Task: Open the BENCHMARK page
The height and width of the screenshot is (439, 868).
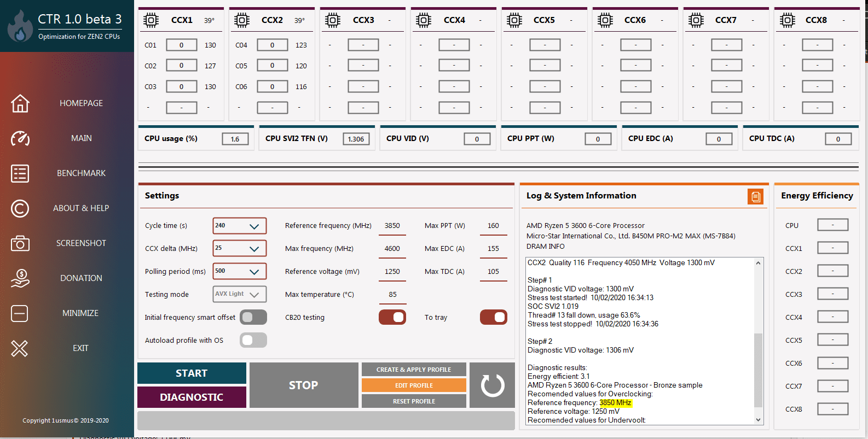Action: [81, 173]
